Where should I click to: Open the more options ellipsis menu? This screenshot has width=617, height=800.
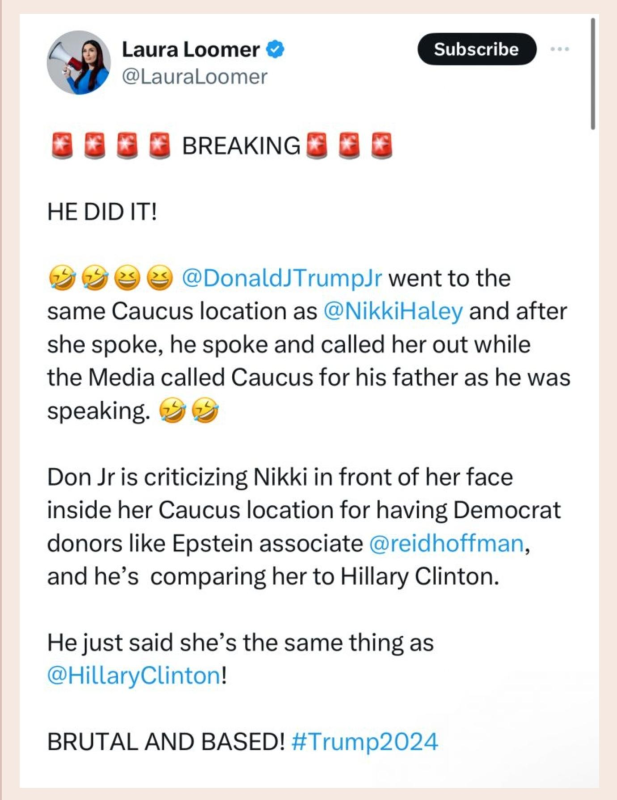pos(561,49)
